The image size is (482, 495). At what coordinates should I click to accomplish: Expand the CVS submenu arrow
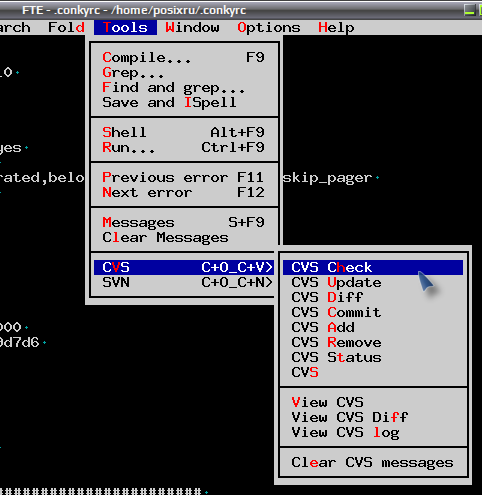click(184, 267)
